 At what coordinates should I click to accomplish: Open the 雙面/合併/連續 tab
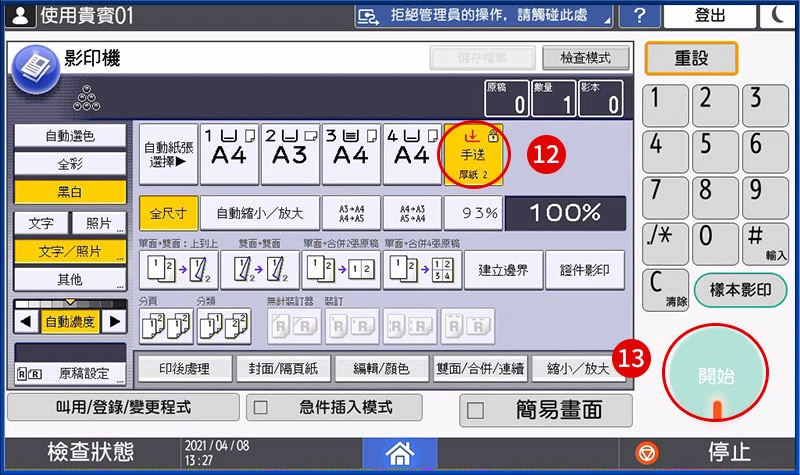coord(480,368)
